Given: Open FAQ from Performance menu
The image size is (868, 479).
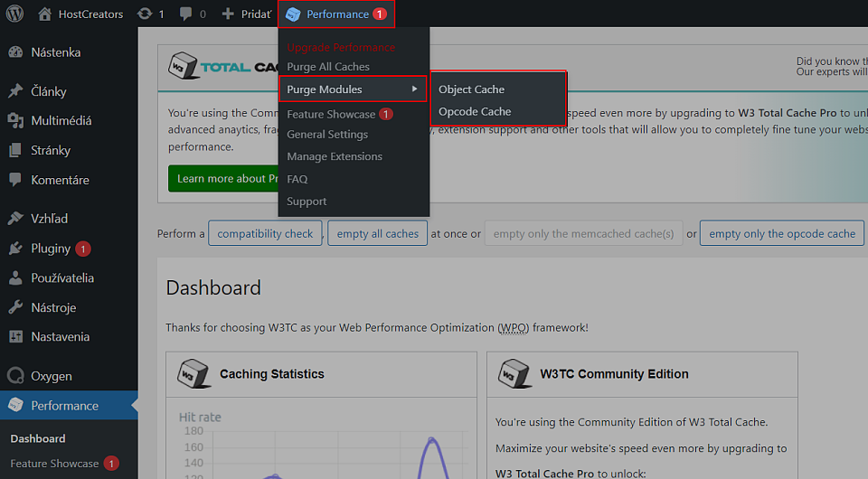Looking at the screenshot, I should point(297,179).
